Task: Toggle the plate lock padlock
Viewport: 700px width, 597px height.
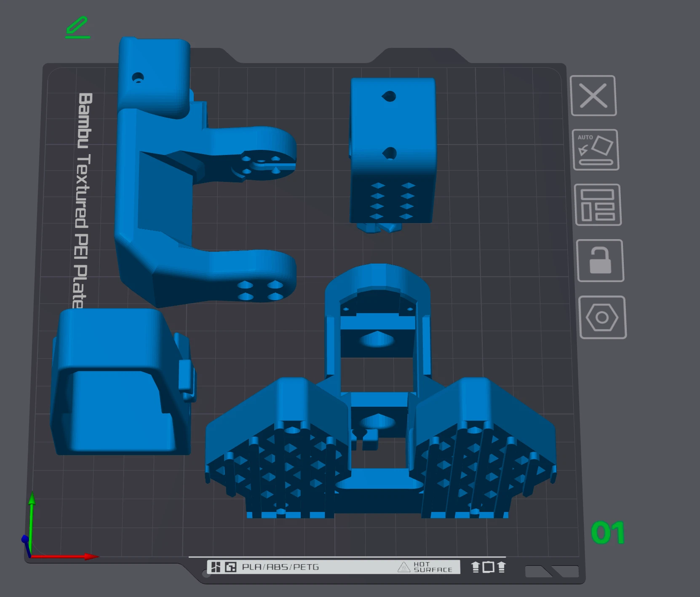Action: [x=600, y=261]
